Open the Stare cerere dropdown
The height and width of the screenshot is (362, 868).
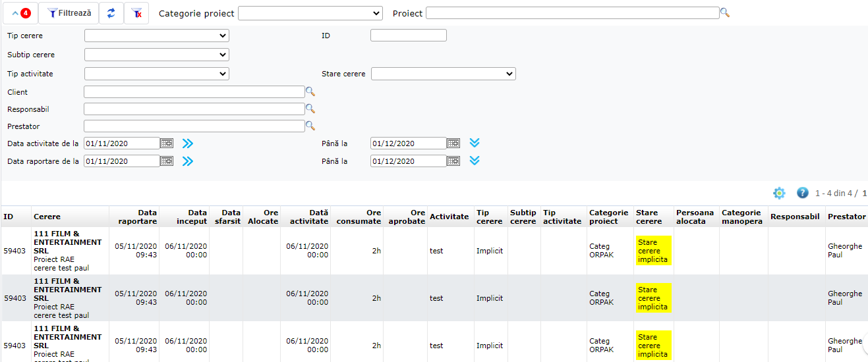[443, 74]
